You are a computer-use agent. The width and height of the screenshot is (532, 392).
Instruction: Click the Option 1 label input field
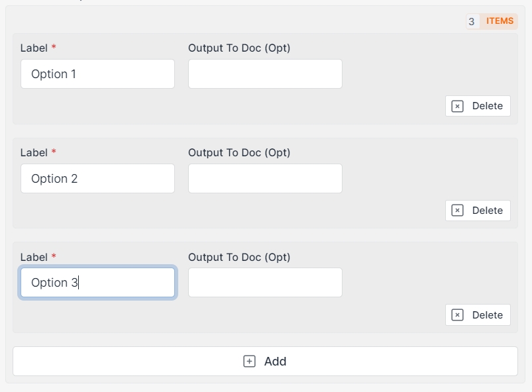(97, 74)
